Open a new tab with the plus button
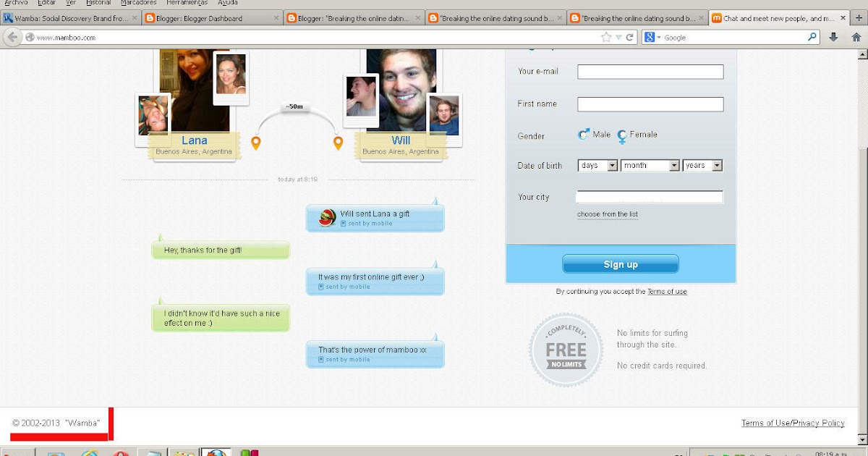Image resolution: width=868 pixels, height=456 pixels. [859, 18]
